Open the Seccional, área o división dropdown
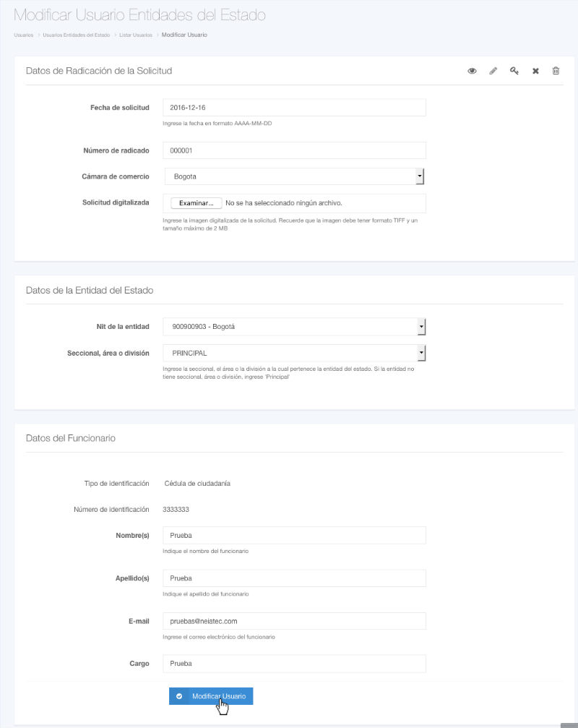 [x=293, y=353]
